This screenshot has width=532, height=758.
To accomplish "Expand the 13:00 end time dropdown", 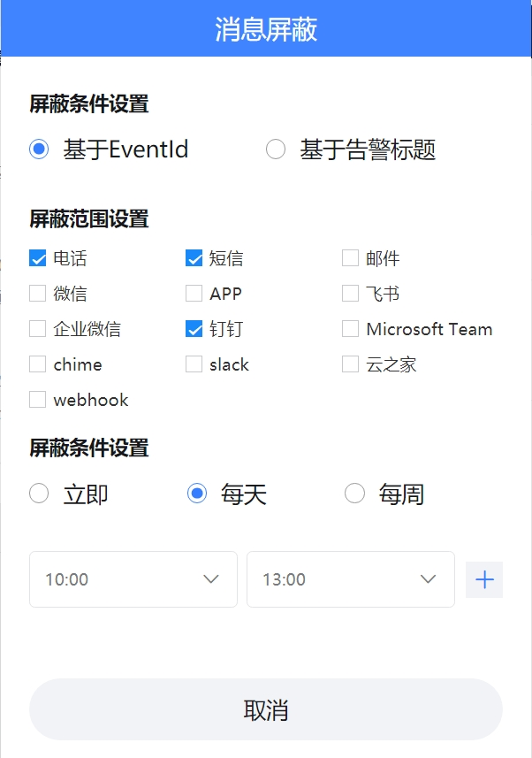I will click(x=351, y=579).
